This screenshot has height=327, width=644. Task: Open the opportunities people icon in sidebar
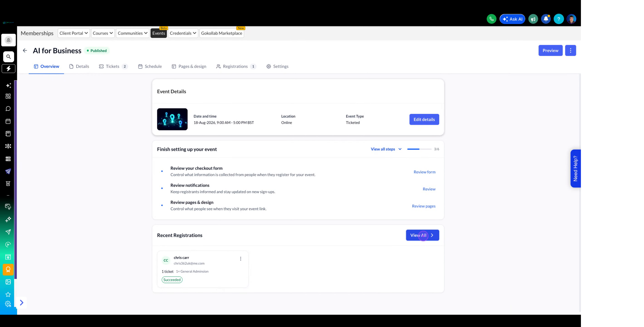(x=8, y=146)
